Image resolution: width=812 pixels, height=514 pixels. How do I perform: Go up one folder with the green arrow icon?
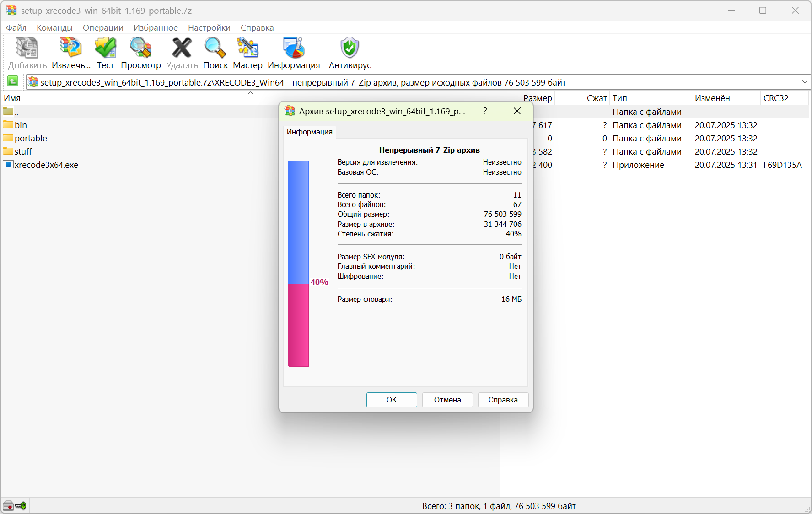(x=13, y=82)
